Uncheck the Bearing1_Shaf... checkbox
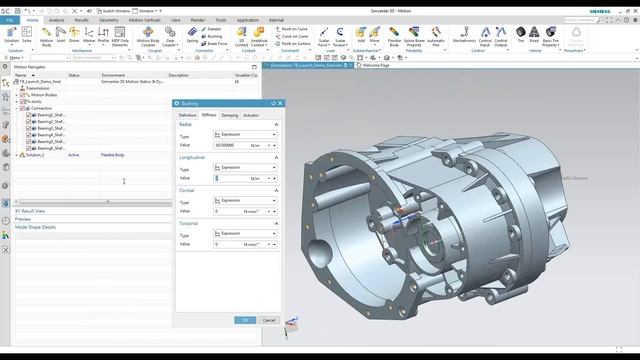 29,115
